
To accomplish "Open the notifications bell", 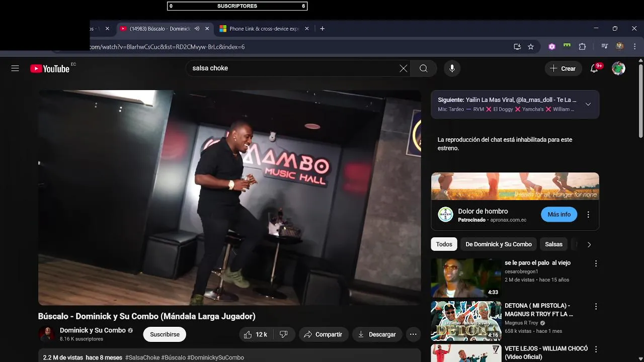I will point(595,68).
